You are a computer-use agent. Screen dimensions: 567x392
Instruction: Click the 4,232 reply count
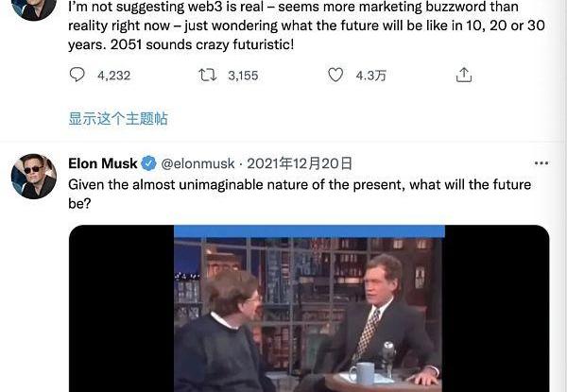[113, 75]
